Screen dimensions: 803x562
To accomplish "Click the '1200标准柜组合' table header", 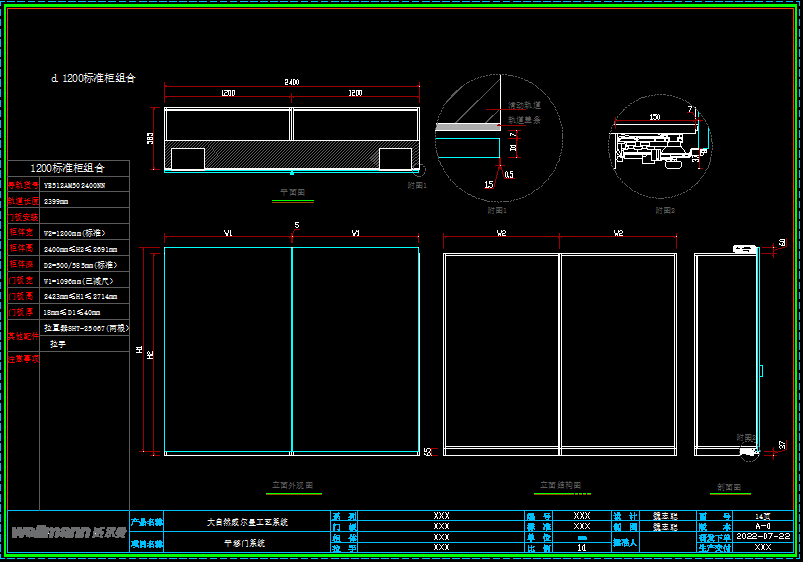I will pos(68,168).
